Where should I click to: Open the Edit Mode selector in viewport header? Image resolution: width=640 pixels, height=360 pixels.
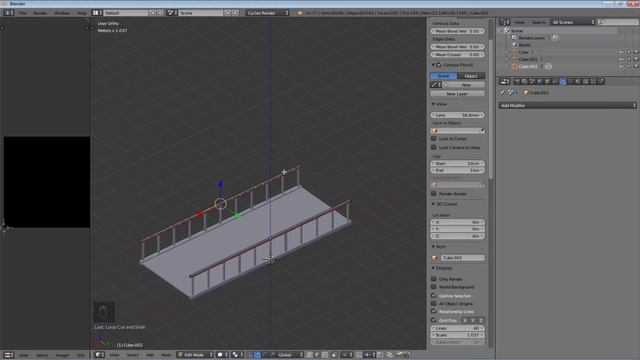click(x=195, y=355)
